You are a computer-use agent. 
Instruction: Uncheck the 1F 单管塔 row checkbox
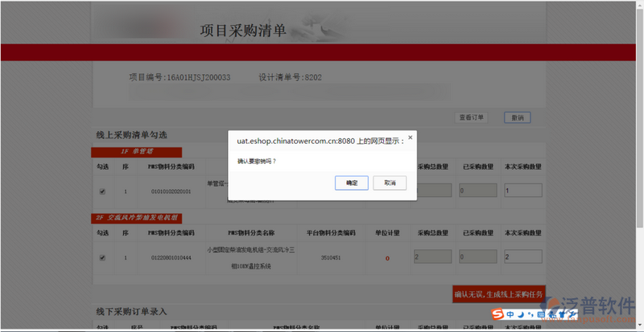[x=101, y=191]
